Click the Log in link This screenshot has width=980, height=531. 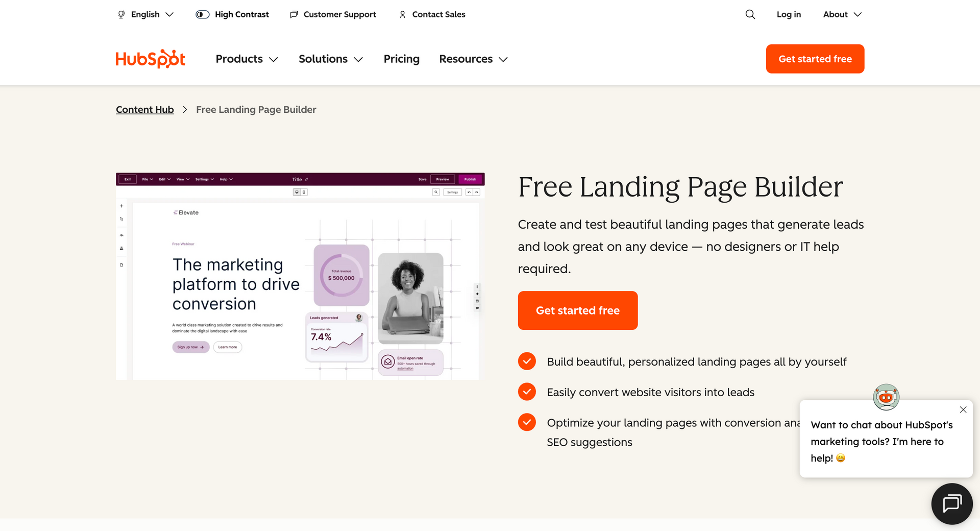789,14
